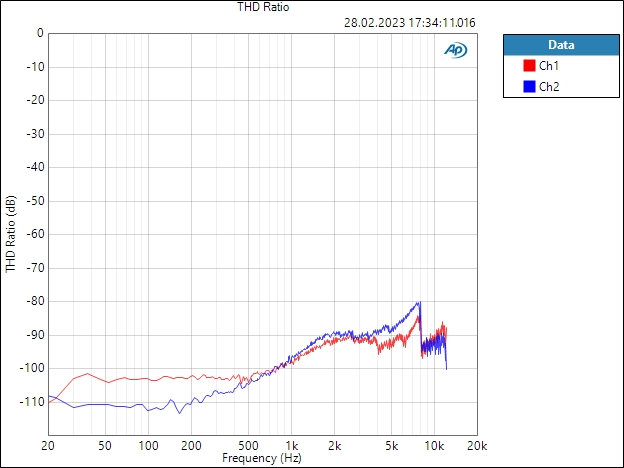Click the 100 frequency tick label
Image resolution: width=624 pixels, height=468 pixels.
click(148, 446)
